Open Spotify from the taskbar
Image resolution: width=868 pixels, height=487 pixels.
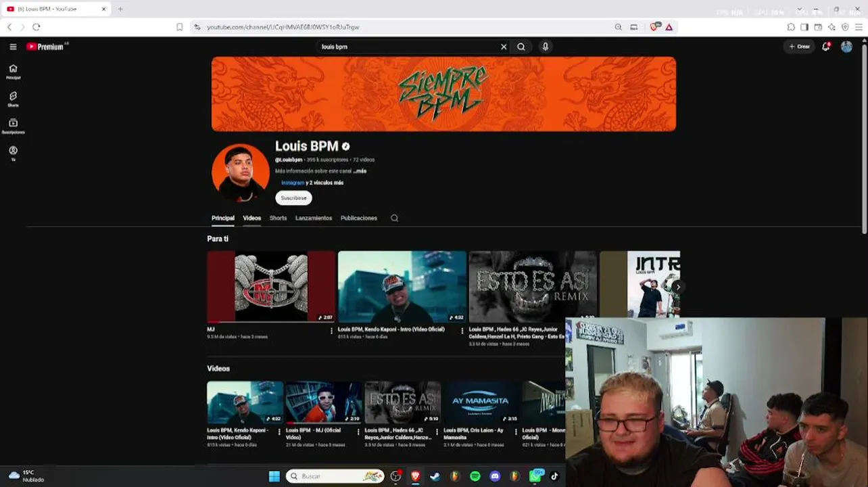(475, 476)
